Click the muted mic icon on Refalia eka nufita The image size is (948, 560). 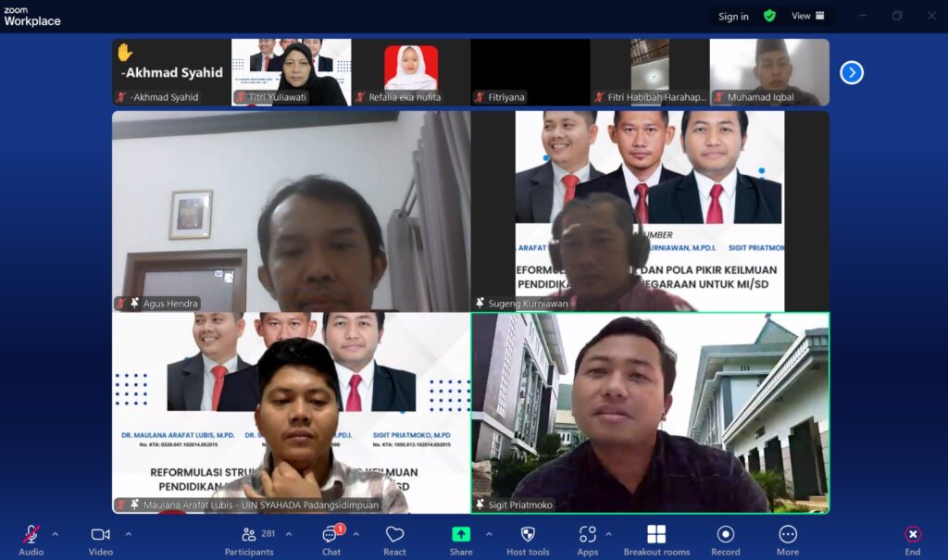(x=360, y=97)
